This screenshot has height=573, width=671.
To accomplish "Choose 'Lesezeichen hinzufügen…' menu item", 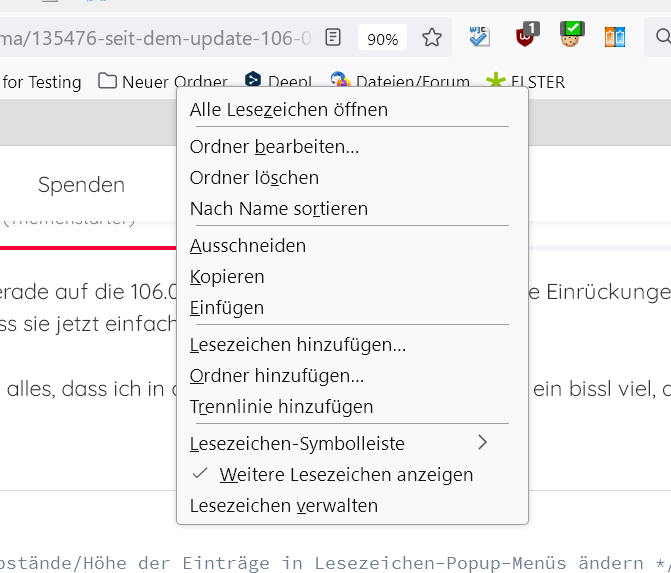I will [x=298, y=345].
